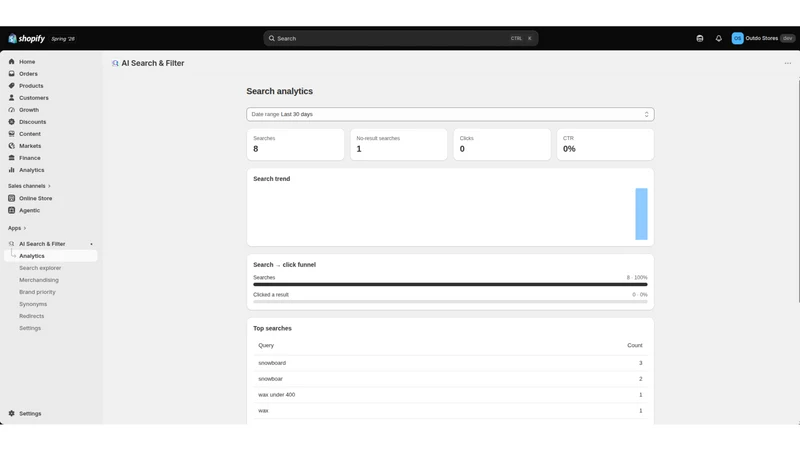Click the No-result searches card
Image resolution: width=800 pixels, height=450 pixels.
(398, 144)
